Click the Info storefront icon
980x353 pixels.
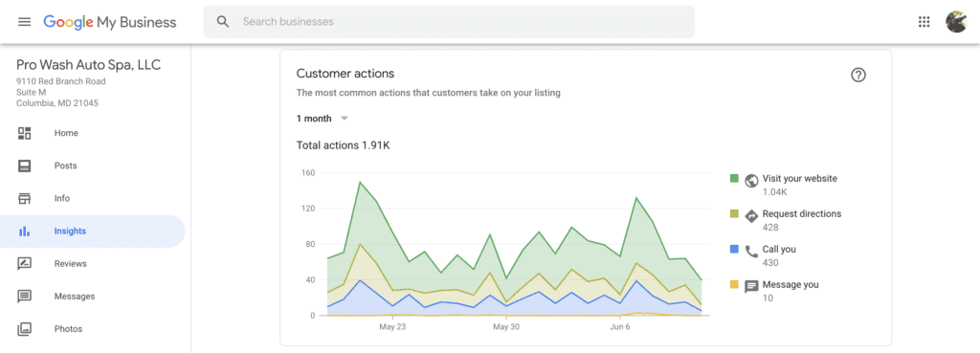24,199
